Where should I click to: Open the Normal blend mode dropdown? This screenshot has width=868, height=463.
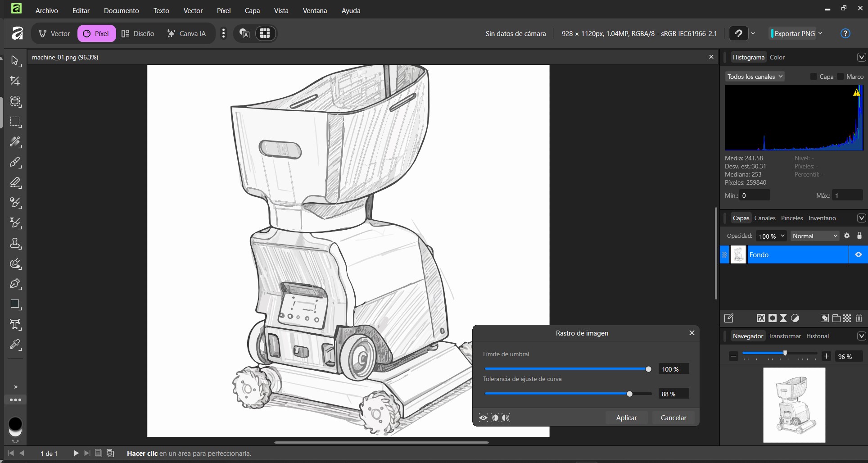tap(815, 236)
